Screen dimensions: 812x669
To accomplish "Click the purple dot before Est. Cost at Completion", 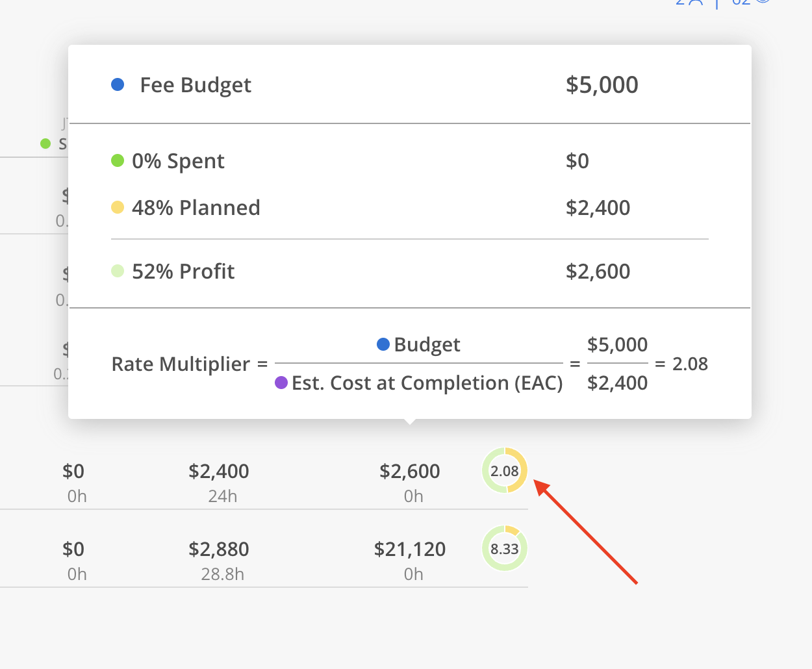I will click(281, 383).
